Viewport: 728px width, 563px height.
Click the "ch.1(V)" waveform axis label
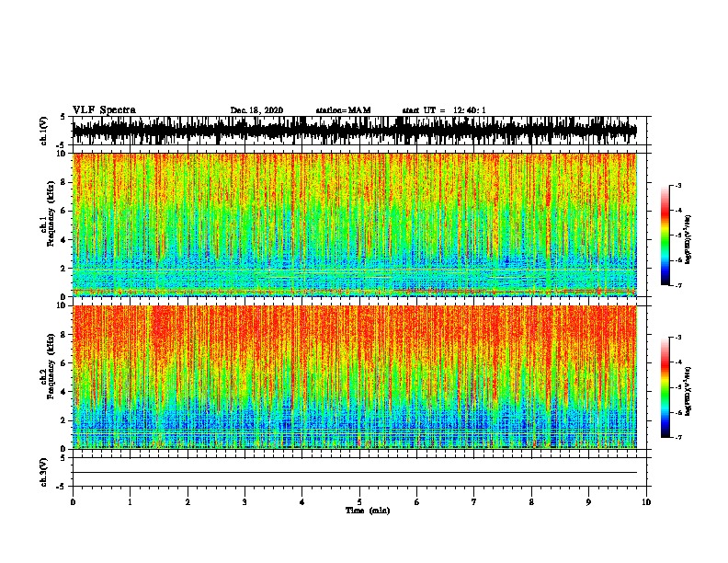pos(44,131)
